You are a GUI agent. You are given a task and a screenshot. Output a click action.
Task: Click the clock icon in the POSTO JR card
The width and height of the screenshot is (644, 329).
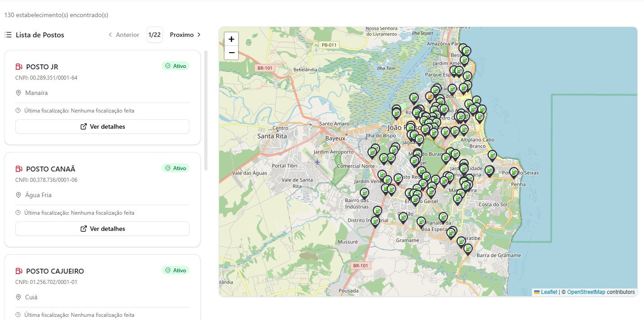[18, 111]
